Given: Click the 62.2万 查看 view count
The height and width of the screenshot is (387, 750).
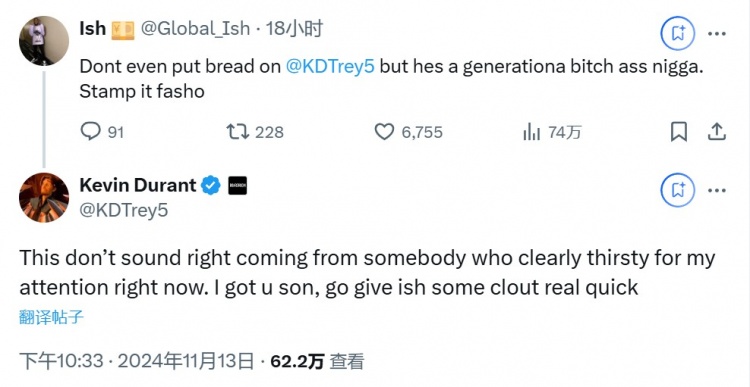Looking at the screenshot, I should click(317, 361).
